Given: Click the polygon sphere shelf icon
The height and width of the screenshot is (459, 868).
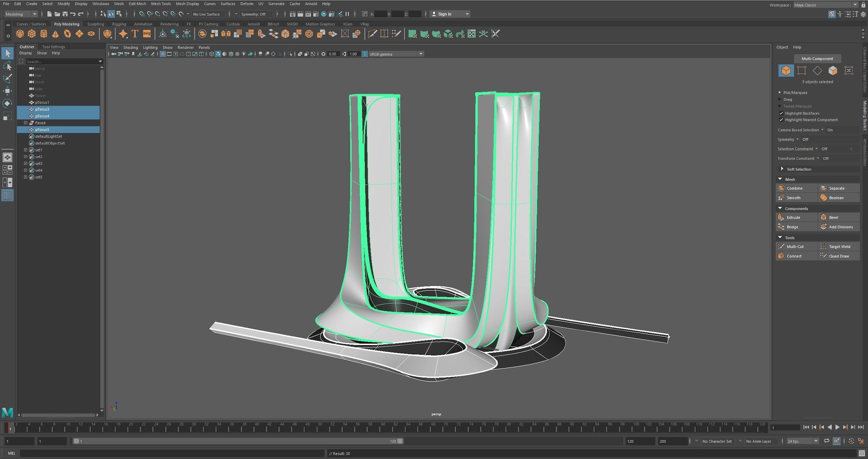Looking at the screenshot, I should click(20, 34).
